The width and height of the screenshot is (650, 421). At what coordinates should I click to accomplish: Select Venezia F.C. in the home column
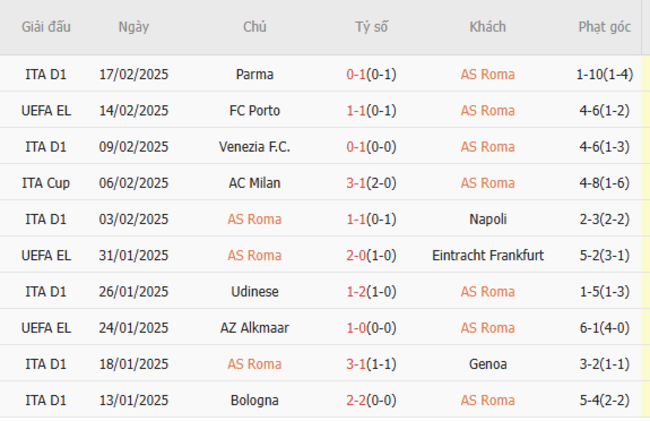[x=255, y=147]
